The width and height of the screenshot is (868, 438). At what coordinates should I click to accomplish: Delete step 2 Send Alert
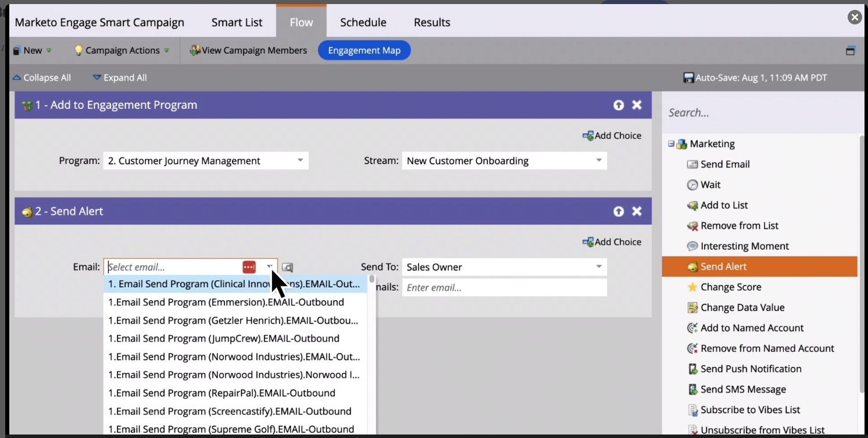click(x=637, y=212)
